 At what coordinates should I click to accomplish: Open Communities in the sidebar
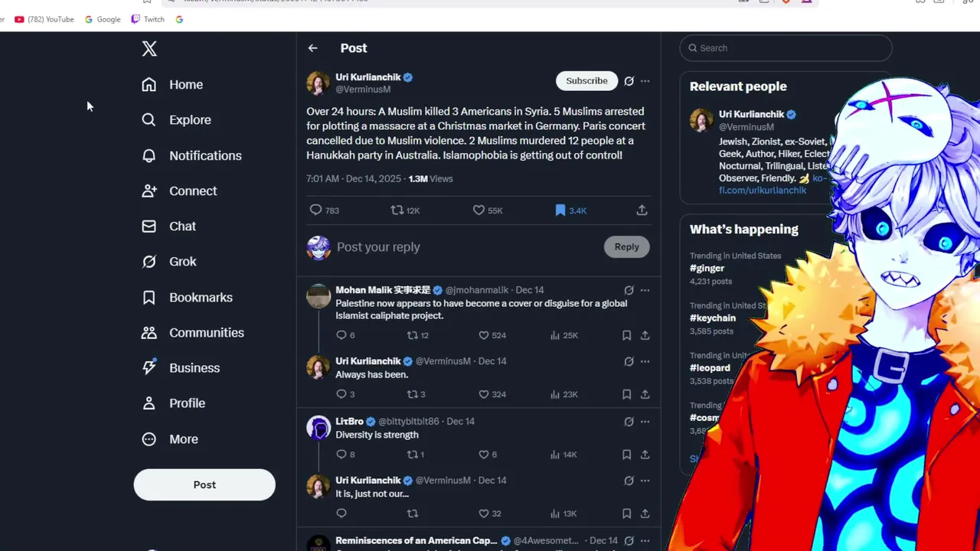click(x=193, y=332)
